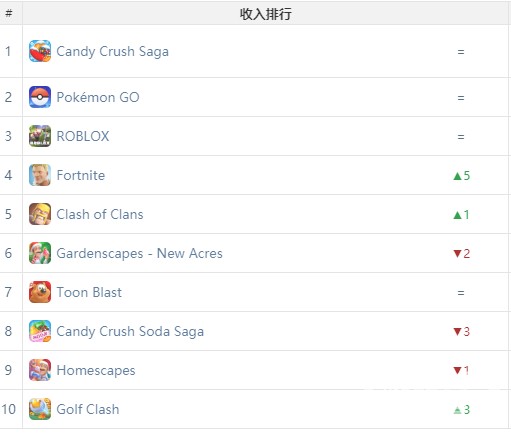Click the Candy Crush Soda Saga icon

click(40, 331)
